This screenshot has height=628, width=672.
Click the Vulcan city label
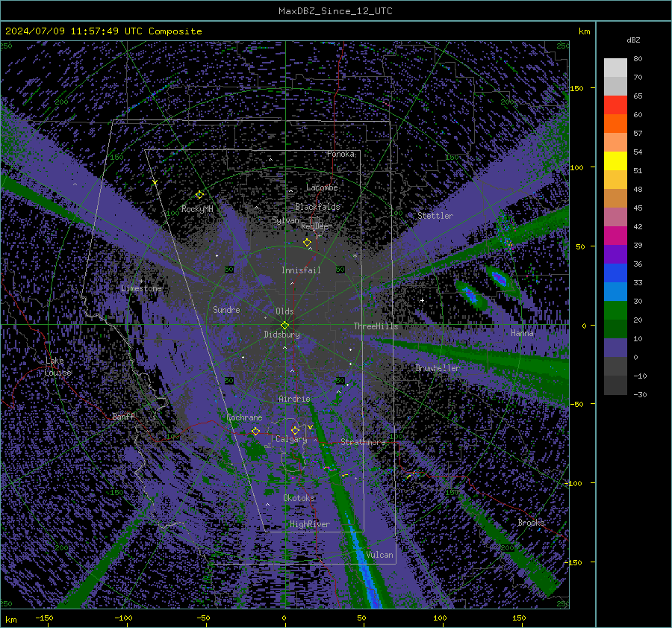click(x=379, y=555)
